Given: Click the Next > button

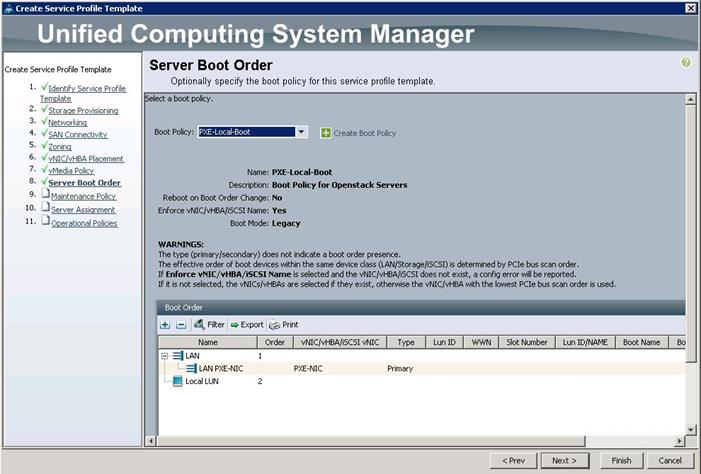Looking at the screenshot, I should (x=565, y=461).
